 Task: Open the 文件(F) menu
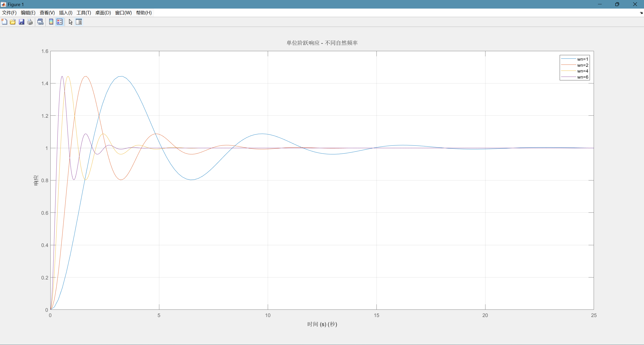9,13
